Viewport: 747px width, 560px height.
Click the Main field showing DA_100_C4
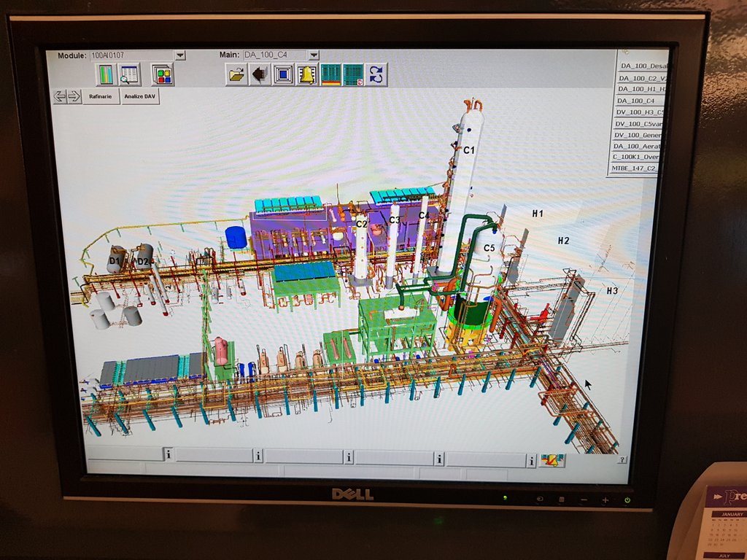275,55
